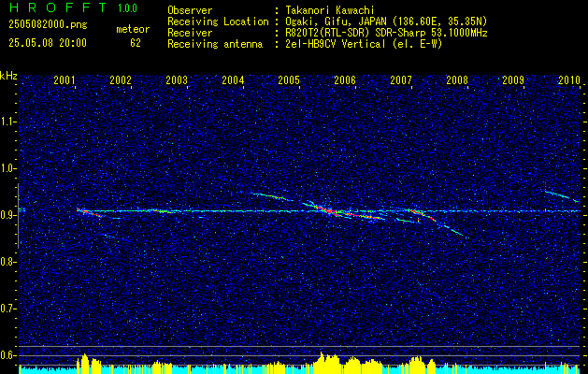Image resolution: width=588 pixels, height=374 pixels.
Task: Click the 0.7 kHz frequency label
Action: 7,309
